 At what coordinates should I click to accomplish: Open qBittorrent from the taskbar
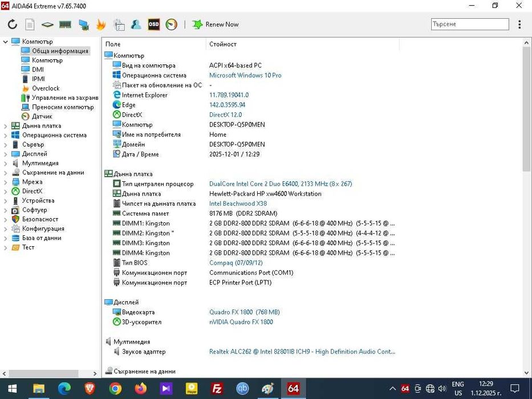tap(242, 389)
